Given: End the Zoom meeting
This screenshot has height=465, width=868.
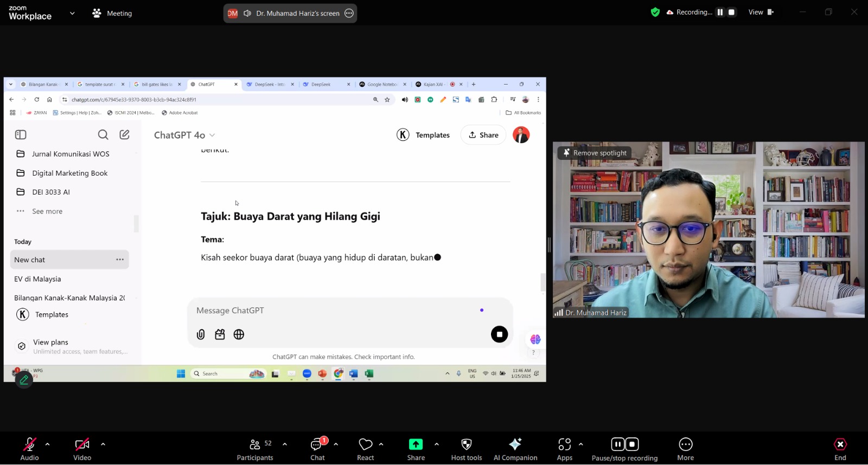Looking at the screenshot, I should (x=840, y=449).
